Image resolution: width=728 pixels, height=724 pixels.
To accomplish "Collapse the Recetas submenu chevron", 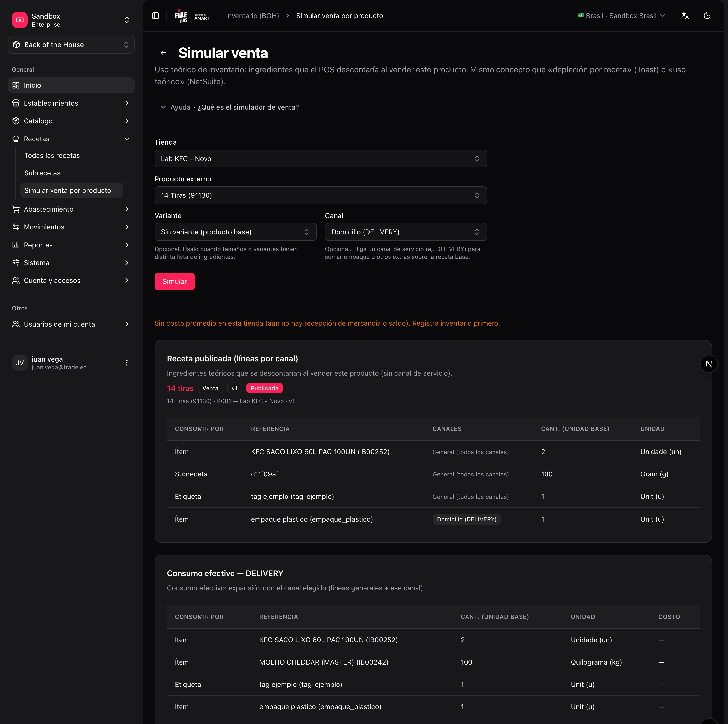I will coord(127,139).
